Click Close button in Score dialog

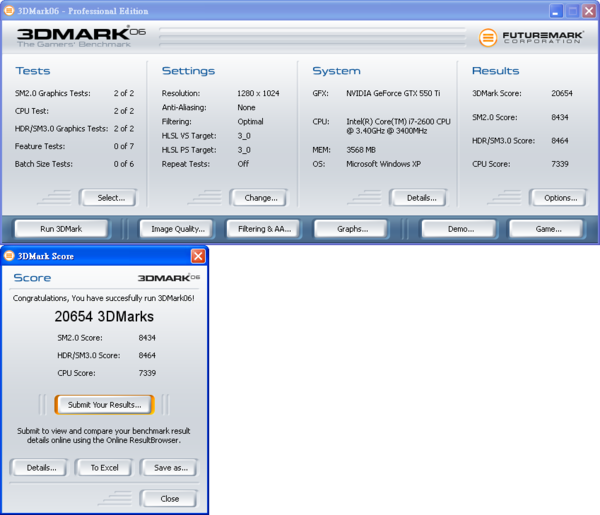[169, 499]
